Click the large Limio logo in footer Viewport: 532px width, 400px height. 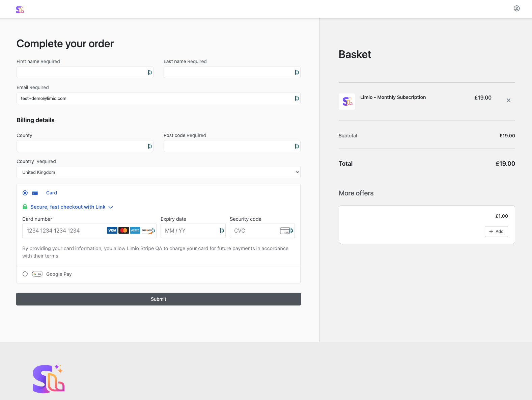pos(49,378)
